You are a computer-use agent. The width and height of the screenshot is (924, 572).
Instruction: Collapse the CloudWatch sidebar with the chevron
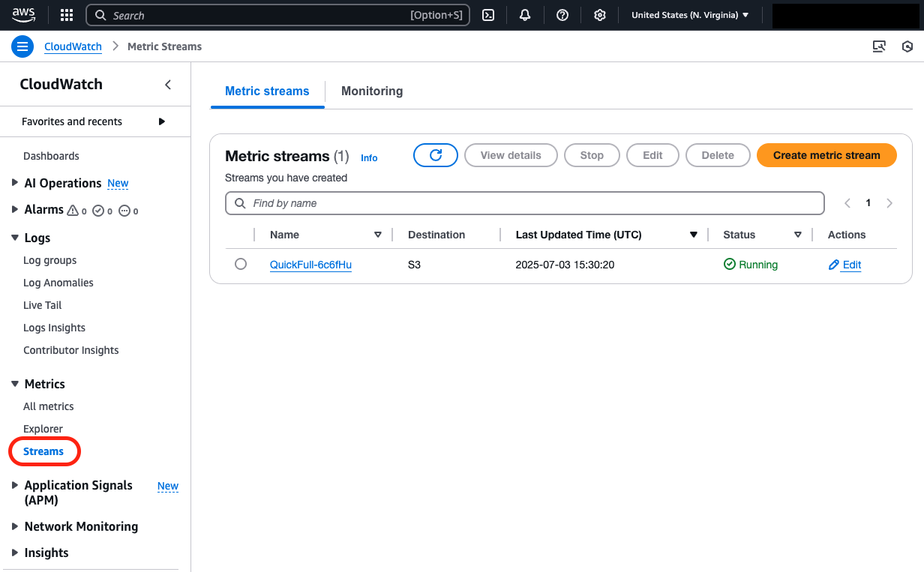pos(168,85)
